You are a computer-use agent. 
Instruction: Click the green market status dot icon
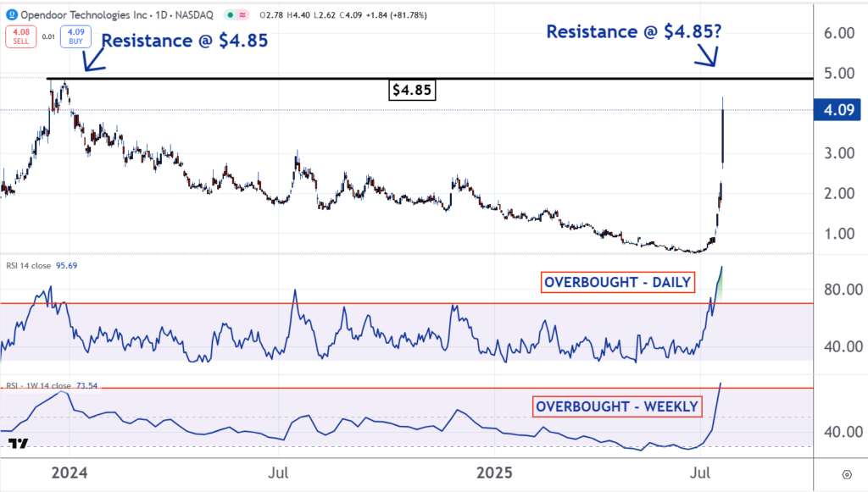coord(231,15)
